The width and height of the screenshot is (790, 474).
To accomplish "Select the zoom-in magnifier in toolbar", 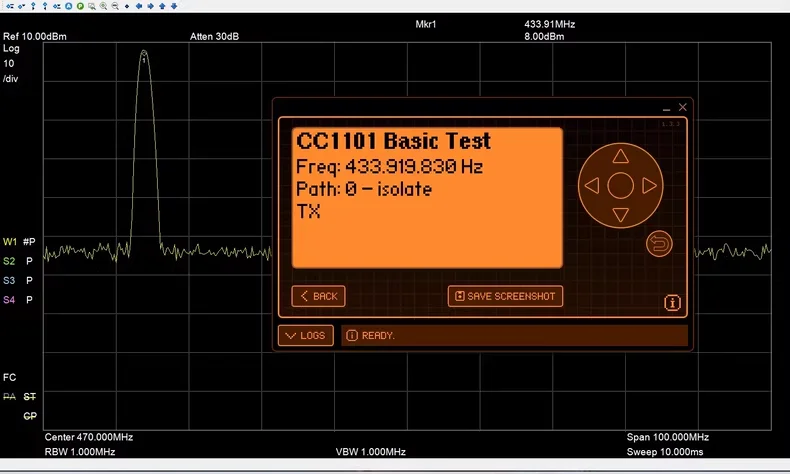I will coord(103,6).
